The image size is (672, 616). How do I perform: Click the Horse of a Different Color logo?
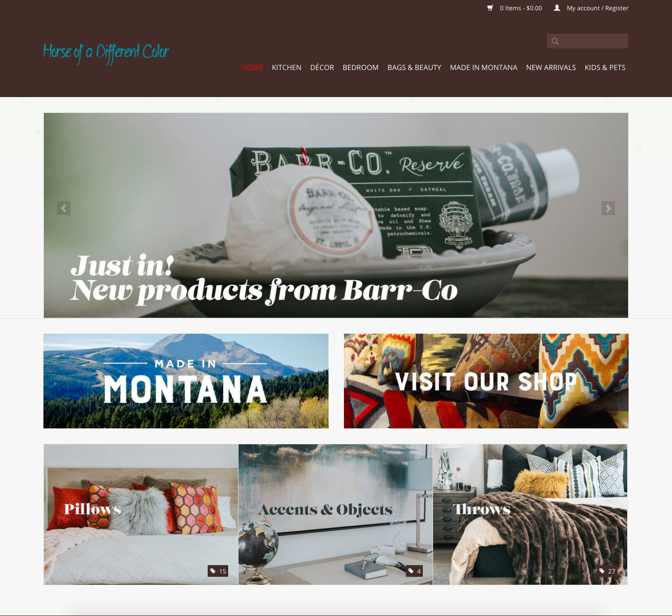point(106,54)
